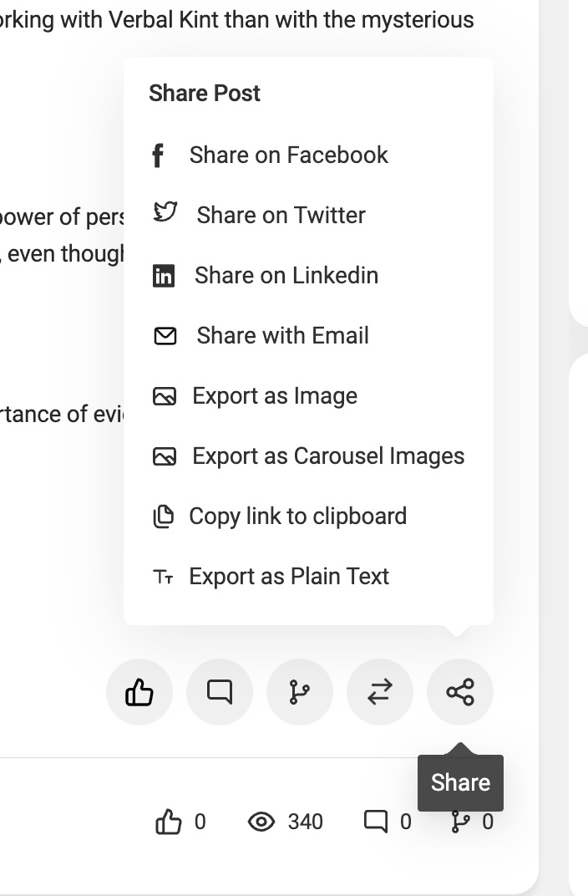Open the comment button
Screen dimensions: 588x896
tap(220, 692)
